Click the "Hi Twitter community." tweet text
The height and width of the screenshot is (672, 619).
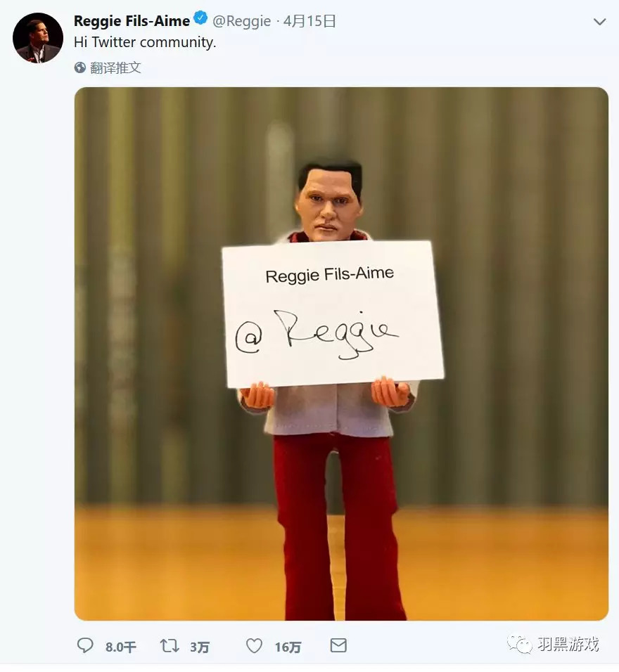tap(145, 42)
